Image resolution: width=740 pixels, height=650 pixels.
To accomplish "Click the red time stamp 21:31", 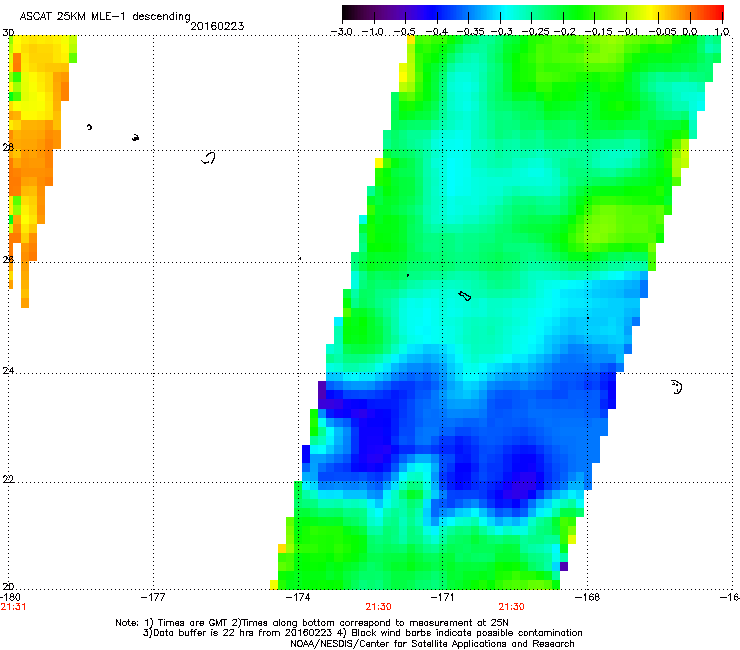I will pos(13,607).
